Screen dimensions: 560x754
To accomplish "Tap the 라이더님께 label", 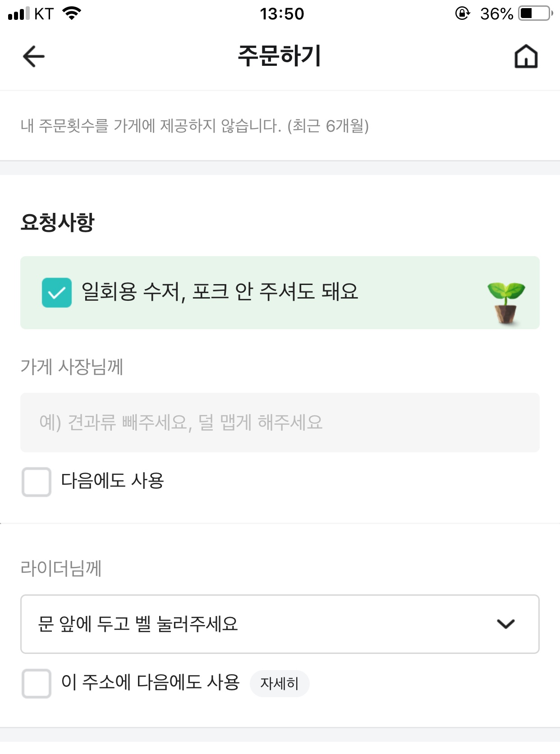I will coord(61,568).
